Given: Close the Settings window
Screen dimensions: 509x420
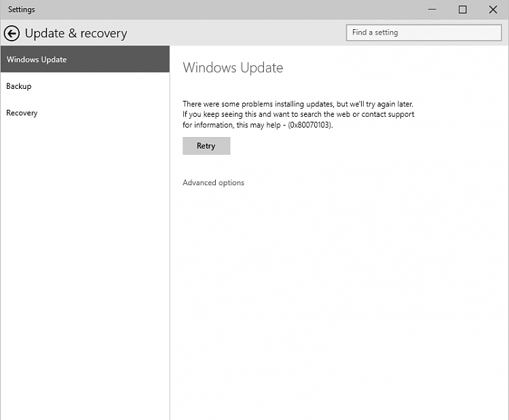Looking at the screenshot, I should pos(493,9).
